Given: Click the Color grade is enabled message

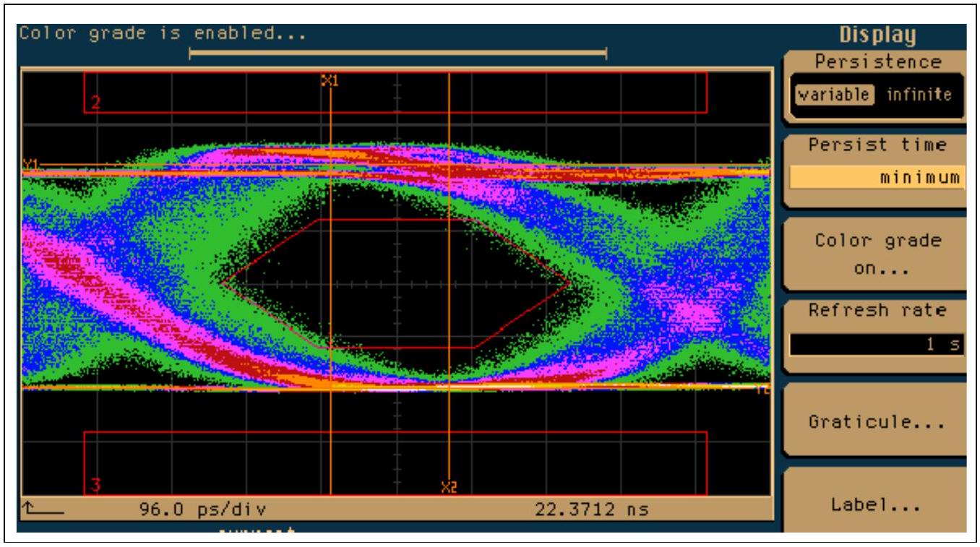Looking at the screenshot, I should [163, 33].
